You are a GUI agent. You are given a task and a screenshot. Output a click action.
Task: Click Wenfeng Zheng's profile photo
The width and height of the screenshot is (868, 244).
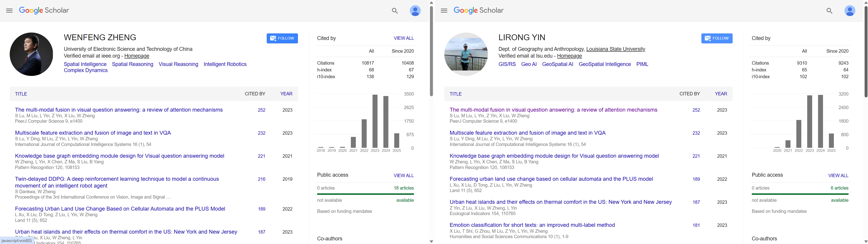point(31,54)
